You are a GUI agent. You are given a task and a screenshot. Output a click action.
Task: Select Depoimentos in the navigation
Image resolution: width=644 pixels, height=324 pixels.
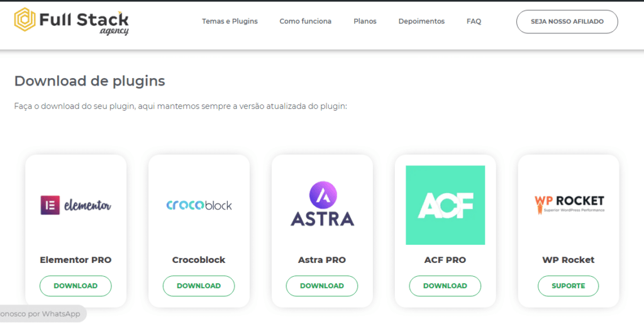tap(421, 21)
